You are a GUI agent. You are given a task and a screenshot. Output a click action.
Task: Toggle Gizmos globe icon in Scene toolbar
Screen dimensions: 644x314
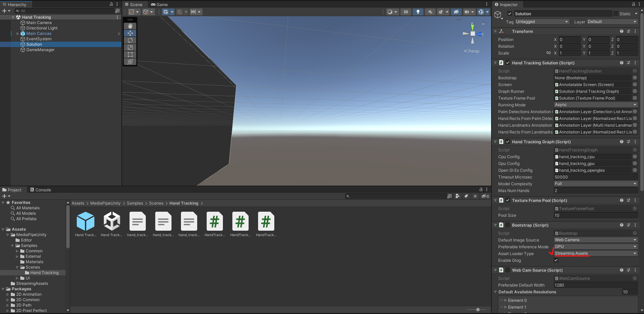pos(481,12)
